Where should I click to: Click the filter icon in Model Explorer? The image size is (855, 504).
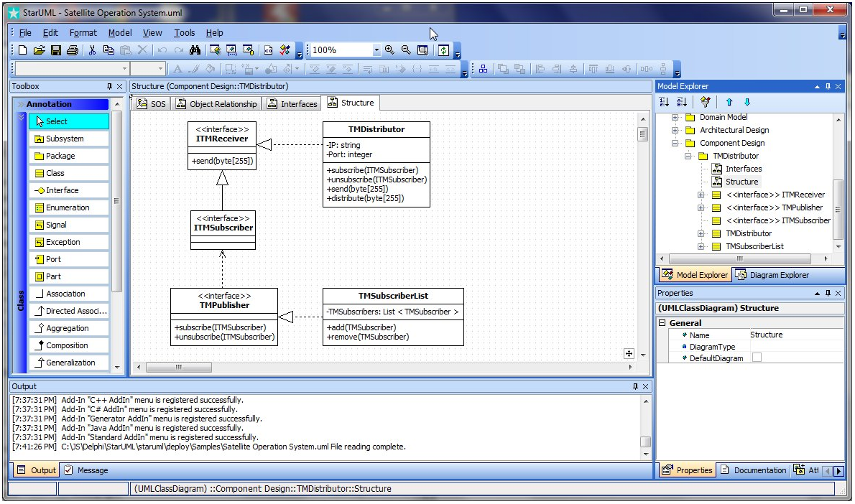[705, 103]
